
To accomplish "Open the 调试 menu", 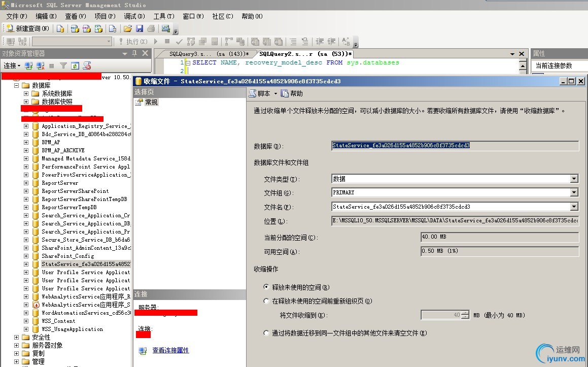I will tap(134, 16).
